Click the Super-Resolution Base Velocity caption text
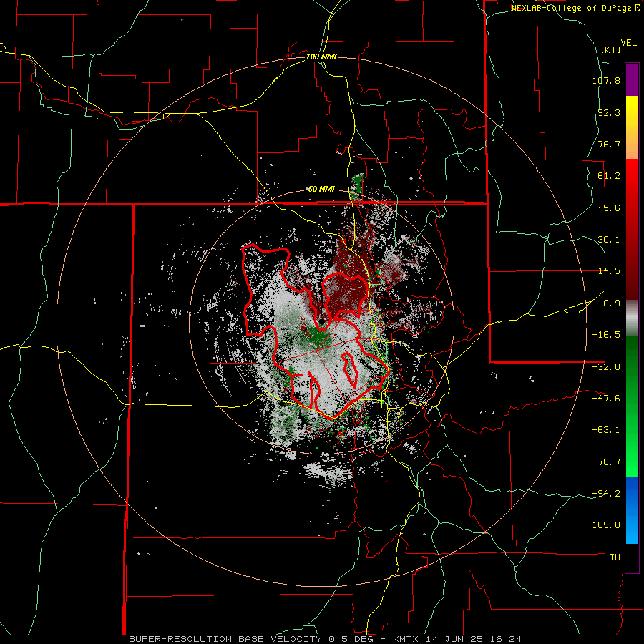644x644 pixels. point(325,639)
